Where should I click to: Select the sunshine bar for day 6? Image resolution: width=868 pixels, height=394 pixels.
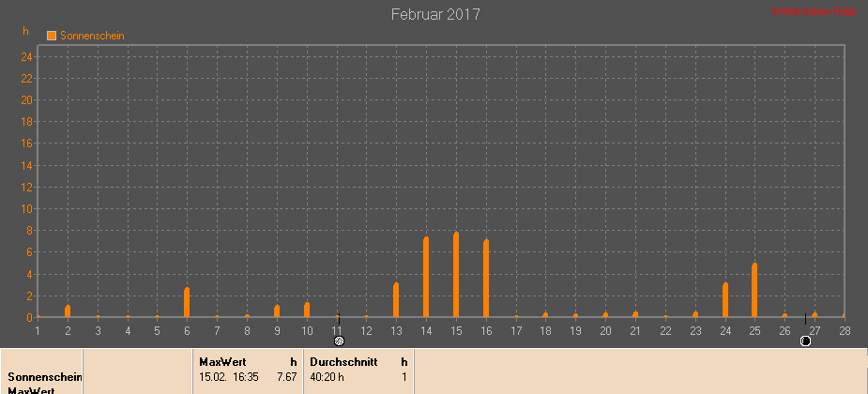pos(187,302)
